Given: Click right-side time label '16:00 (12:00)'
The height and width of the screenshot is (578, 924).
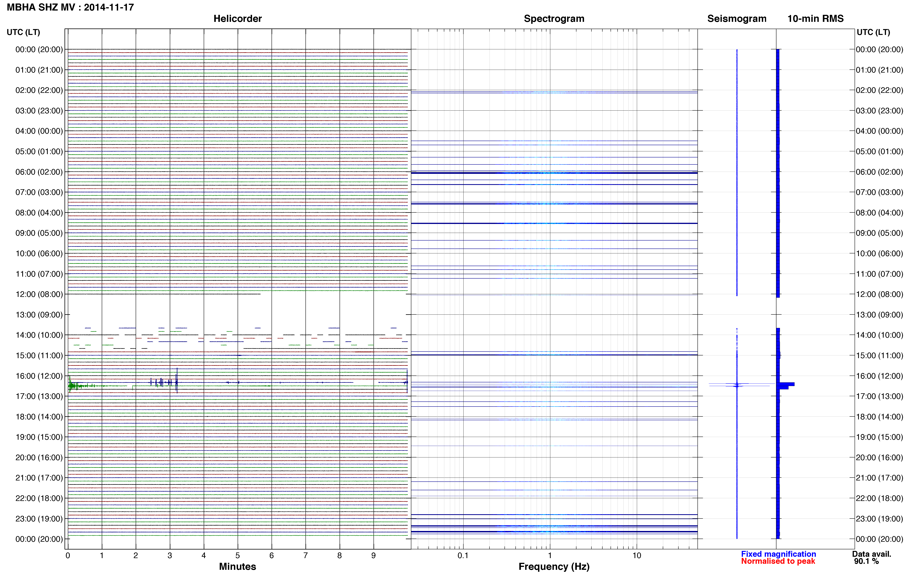Looking at the screenshot, I should click(880, 376).
